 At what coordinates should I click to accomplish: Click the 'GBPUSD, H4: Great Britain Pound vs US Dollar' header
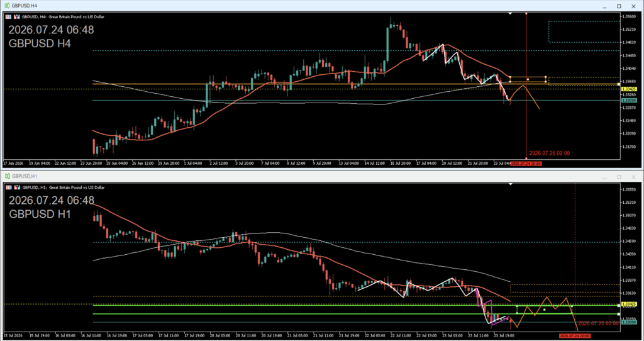pos(63,17)
